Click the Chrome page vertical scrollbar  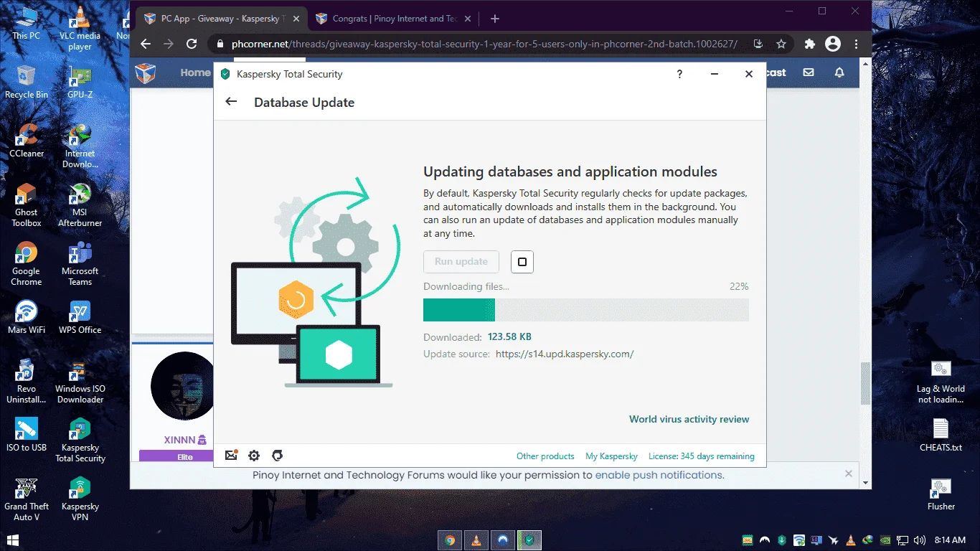point(865,383)
